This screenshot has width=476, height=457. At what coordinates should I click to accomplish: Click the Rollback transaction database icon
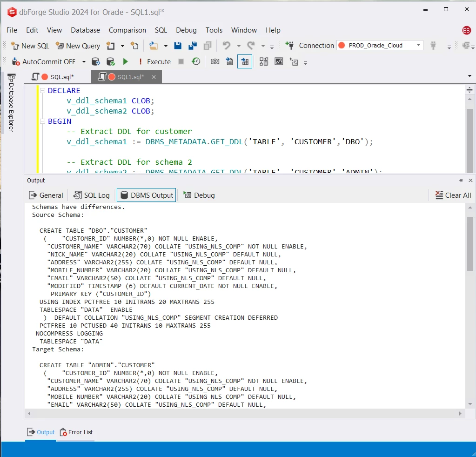pos(96,62)
